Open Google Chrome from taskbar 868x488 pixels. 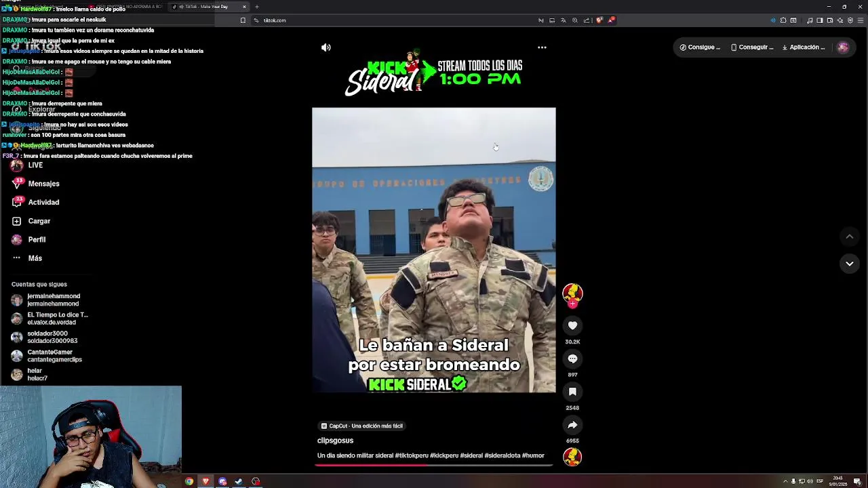pyautogui.click(x=189, y=481)
